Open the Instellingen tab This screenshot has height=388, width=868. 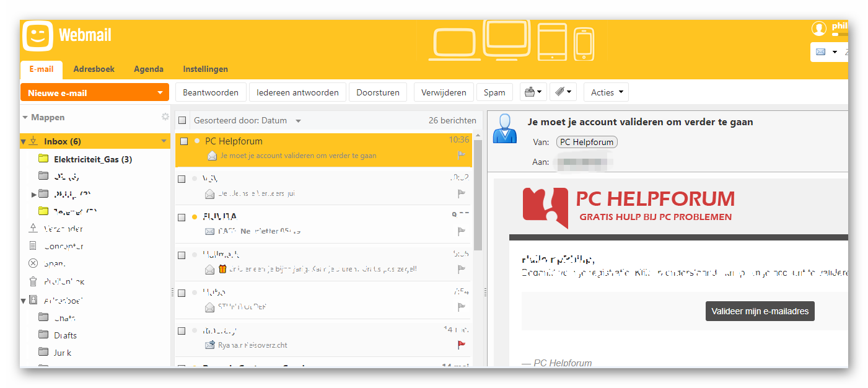[205, 69]
